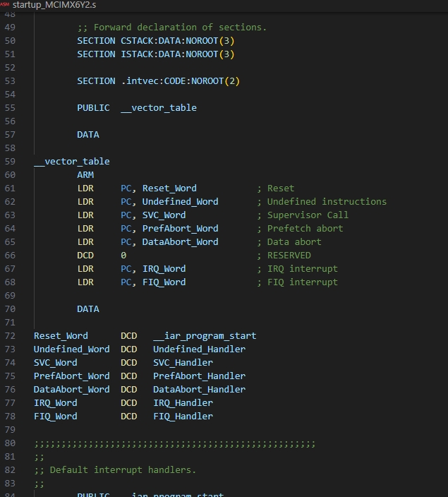Click the Reset_Word operand on line 61
Screen dimensions: 448x497
169,188
